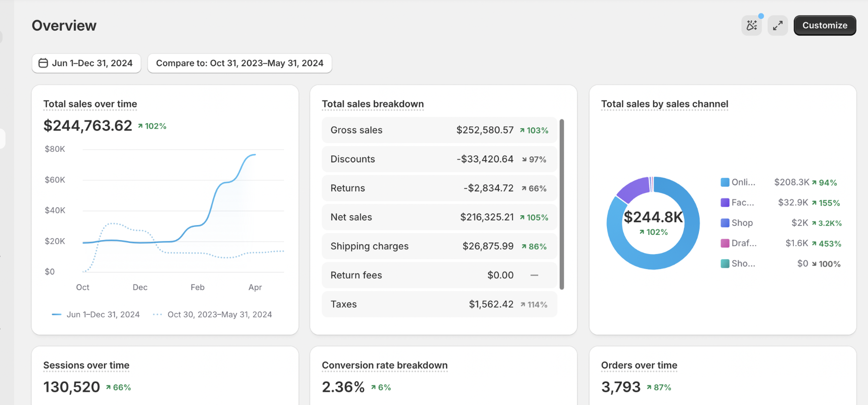Click the $0 channel value
This screenshot has height=405, width=868.
click(x=803, y=264)
